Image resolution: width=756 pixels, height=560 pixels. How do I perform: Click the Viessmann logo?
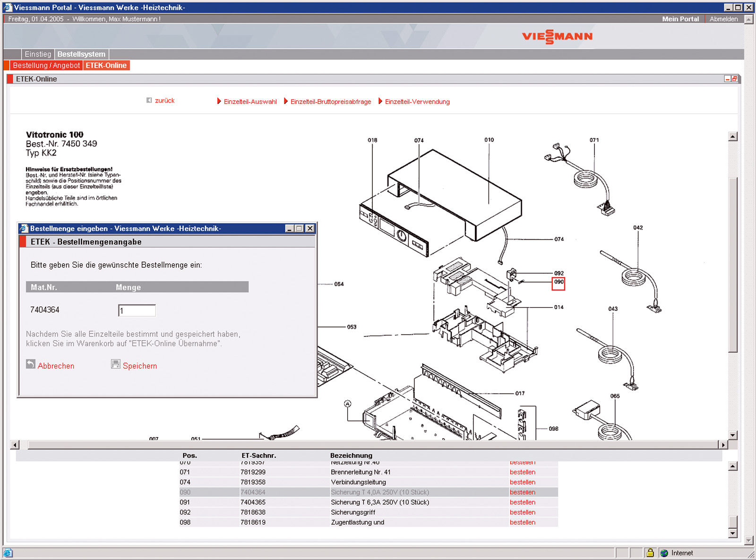[557, 36]
